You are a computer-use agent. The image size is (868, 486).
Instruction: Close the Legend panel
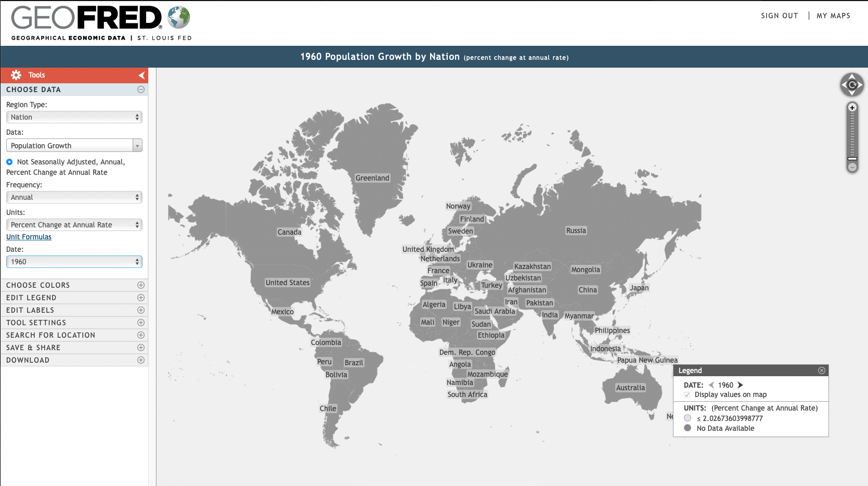(x=822, y=370)
